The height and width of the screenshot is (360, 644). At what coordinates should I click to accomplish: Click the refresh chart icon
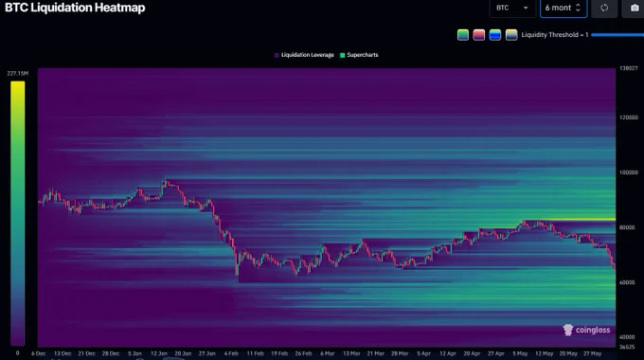tap(604, 8)
